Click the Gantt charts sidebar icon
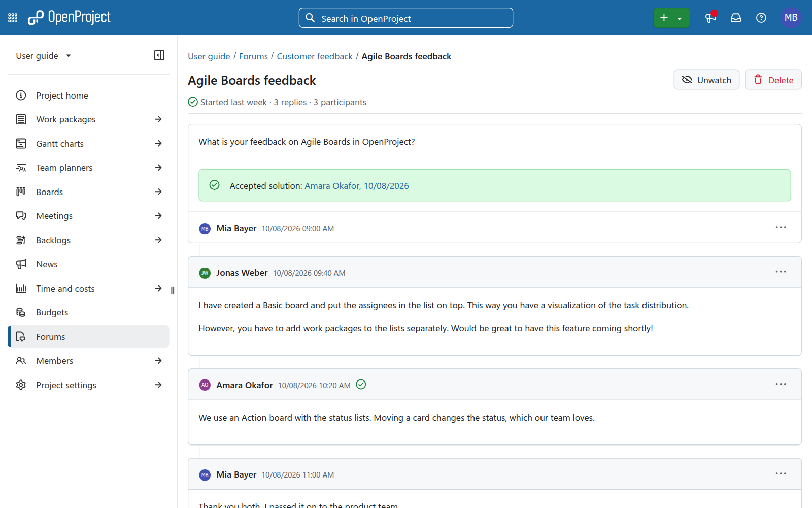The image size is (812, 508). tap(21, 144)
